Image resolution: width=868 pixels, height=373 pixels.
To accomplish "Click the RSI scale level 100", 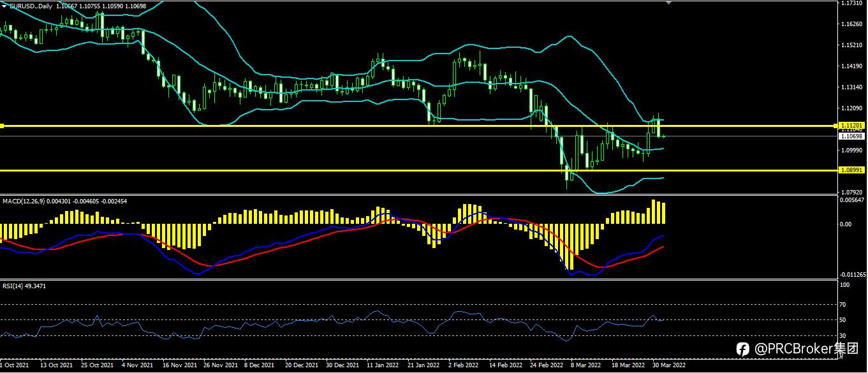I will (x=844, y=285).
